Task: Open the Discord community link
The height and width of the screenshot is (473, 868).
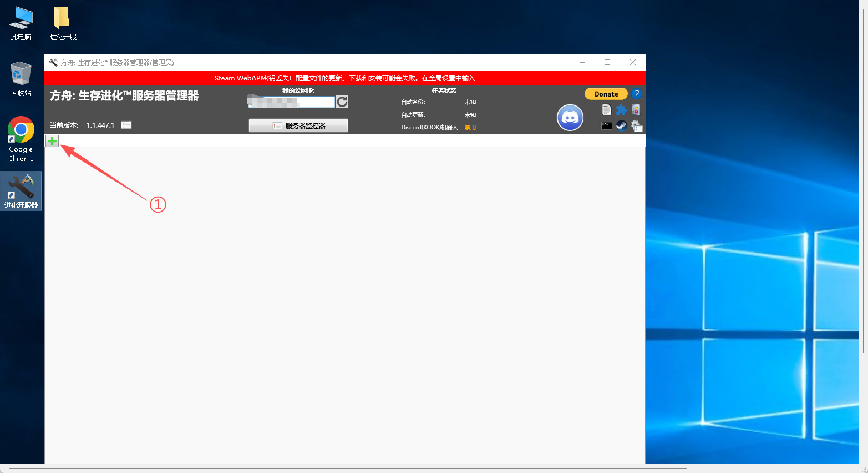Action: 570,118
